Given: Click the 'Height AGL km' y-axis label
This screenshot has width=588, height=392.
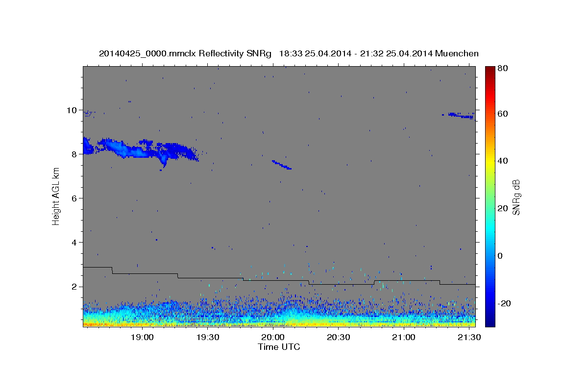Looking at the screenshot, I should pos(56,196).
